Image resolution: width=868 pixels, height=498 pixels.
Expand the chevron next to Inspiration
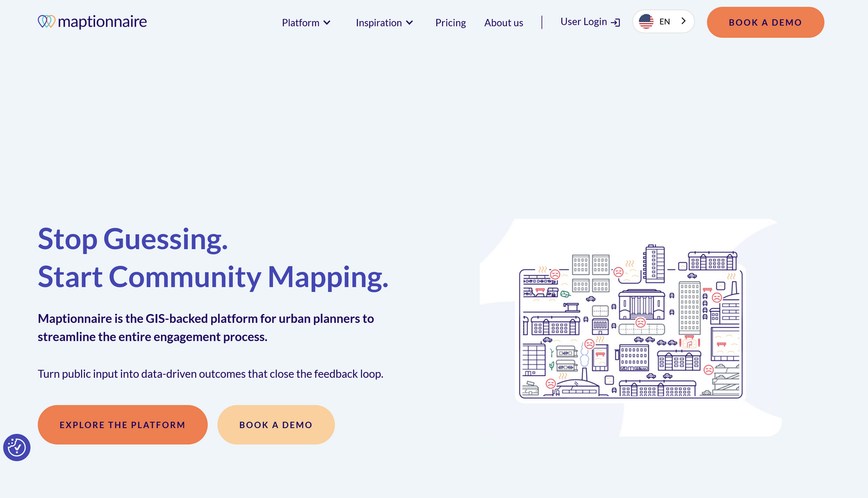coord(410,23)
